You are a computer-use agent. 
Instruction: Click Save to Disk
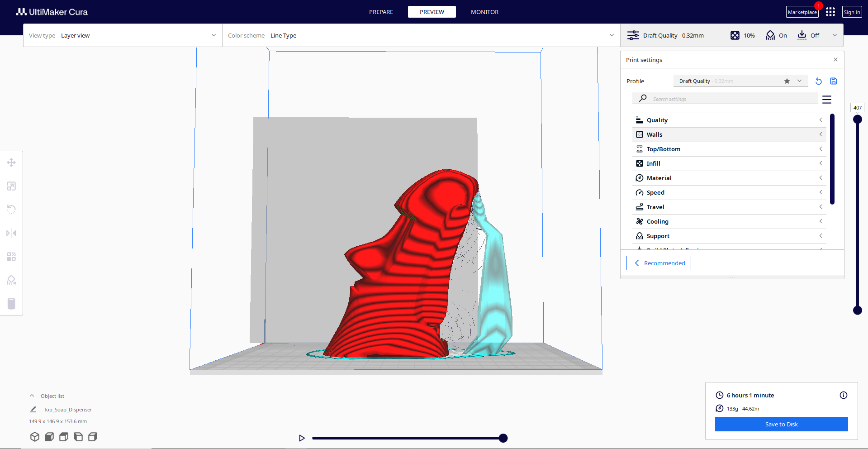point(781,424)
